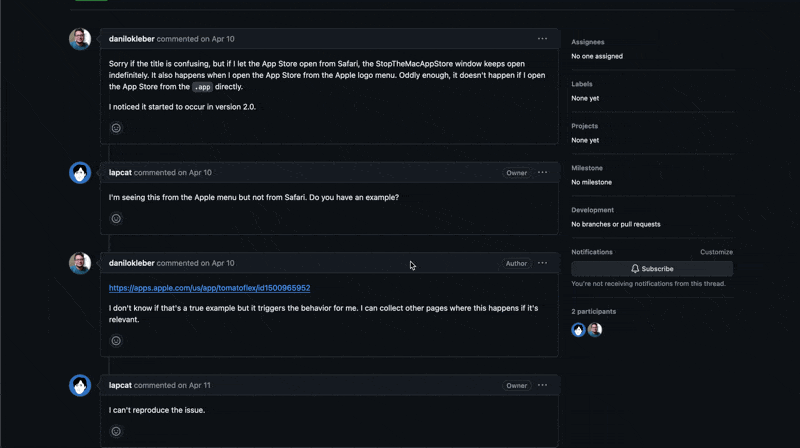Add reaction to comment with tomatoflex link
The width and height of the screenshot is (800, 448).
116,341
